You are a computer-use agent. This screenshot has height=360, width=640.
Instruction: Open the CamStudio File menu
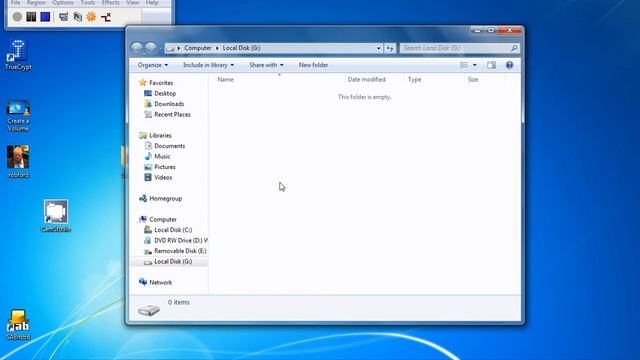point(15,2)
